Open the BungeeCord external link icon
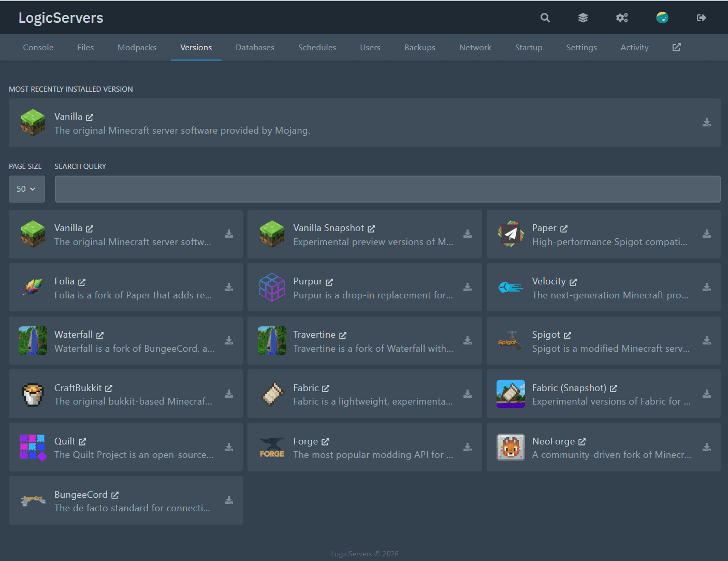Image resolution: width=728 pixels, height=561 pixels. (115, 495)
